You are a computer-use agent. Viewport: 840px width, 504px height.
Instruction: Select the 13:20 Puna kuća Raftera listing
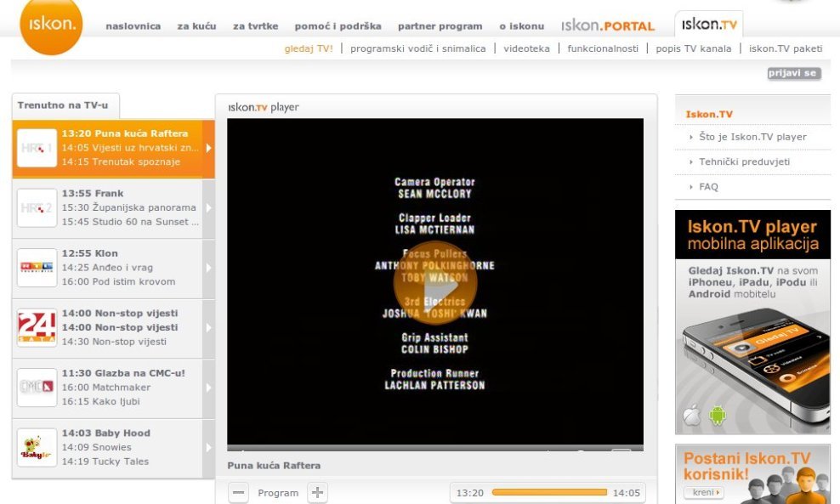click(x=125, y=133)
